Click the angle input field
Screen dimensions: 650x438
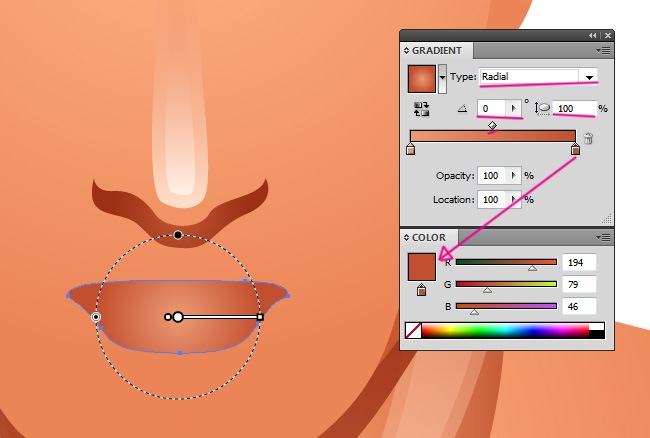pyautogui.click(x=492, y=109)
